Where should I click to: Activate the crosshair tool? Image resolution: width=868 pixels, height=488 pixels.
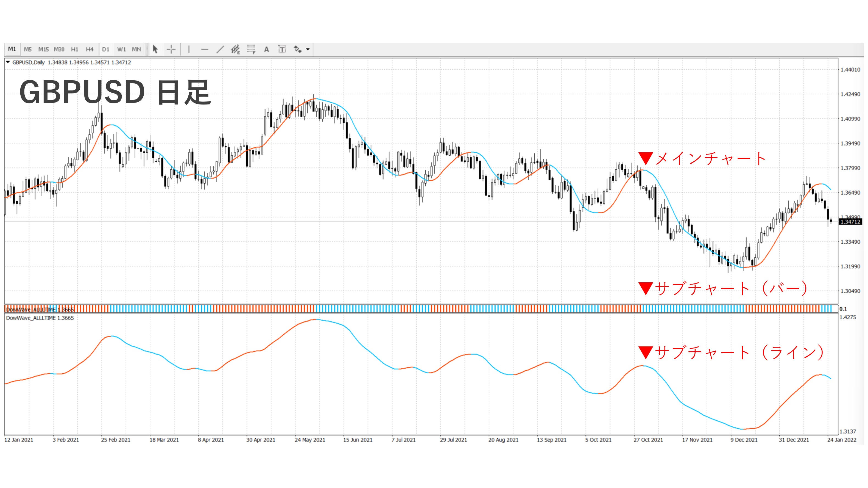pyautogui.click(x=171, y=49)
